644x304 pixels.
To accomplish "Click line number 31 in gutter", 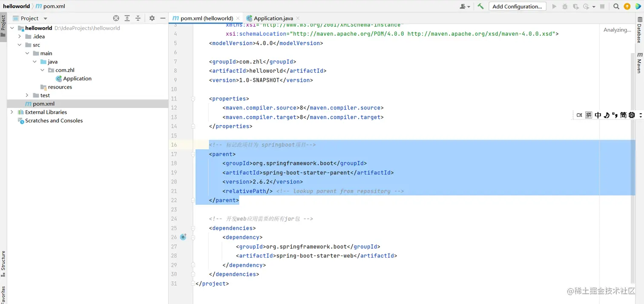I will (174, 284).
